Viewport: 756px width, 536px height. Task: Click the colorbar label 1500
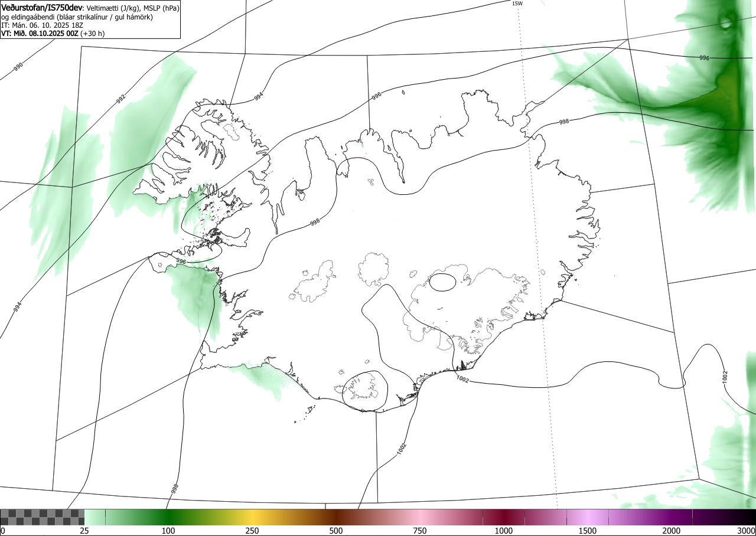(x=588, y=531)
